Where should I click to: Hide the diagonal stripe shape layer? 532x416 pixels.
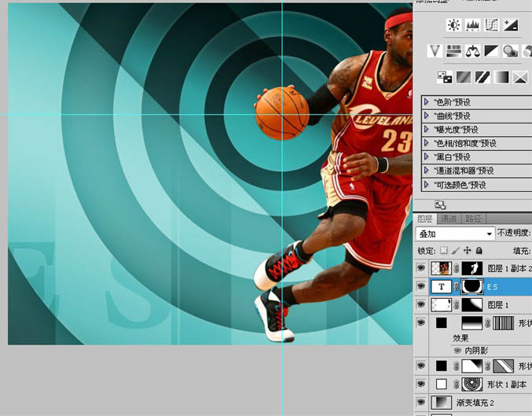click(420, 366)
